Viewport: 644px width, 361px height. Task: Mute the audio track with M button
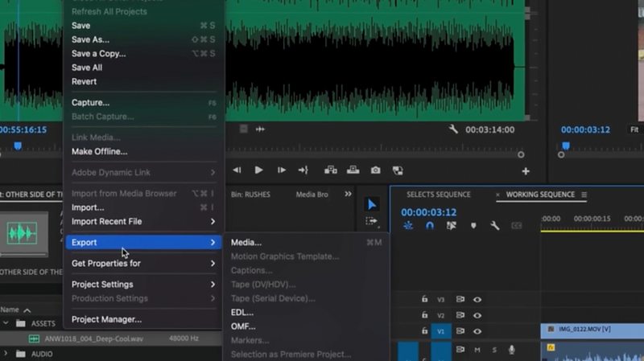tap(477, 350)
